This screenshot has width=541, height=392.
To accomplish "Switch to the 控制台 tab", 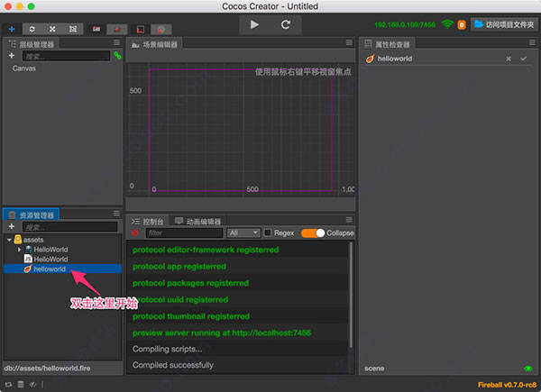I will pos(149,221).
